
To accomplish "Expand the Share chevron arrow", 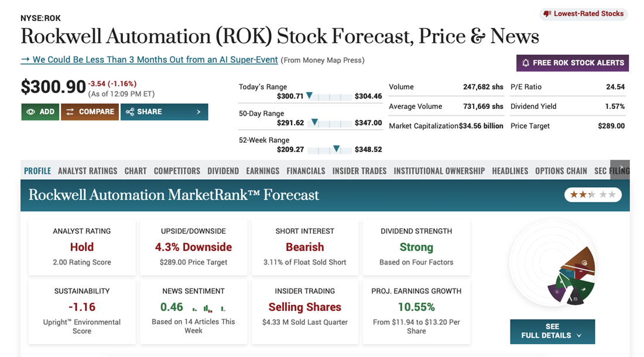I will [x=199, y=112].
